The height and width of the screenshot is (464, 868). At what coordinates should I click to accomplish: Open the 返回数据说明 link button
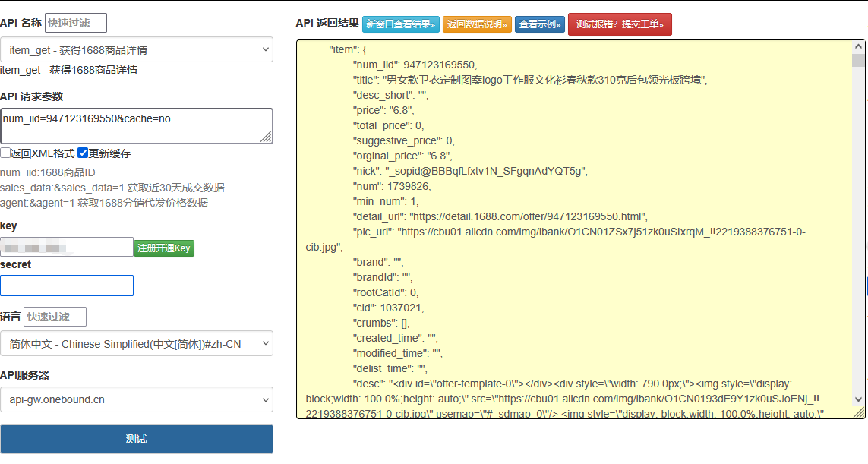(477, 24)
